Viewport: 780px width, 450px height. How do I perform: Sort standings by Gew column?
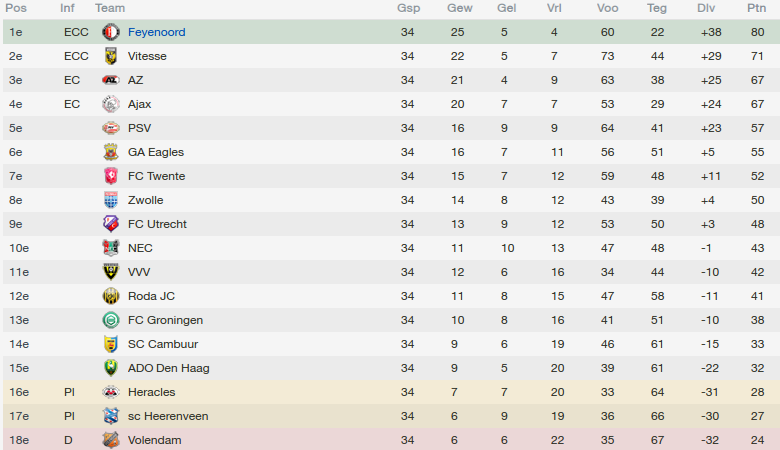459,8
